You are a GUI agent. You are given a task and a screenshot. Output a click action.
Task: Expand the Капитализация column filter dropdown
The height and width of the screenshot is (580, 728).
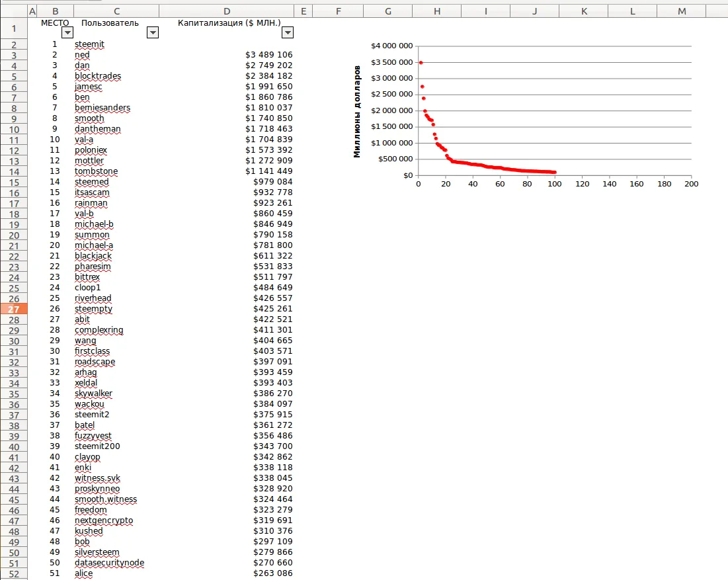click(x=287, y=33)
